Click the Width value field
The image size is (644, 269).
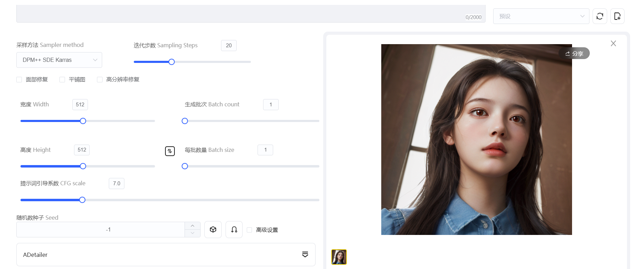(x=80, y=105)
